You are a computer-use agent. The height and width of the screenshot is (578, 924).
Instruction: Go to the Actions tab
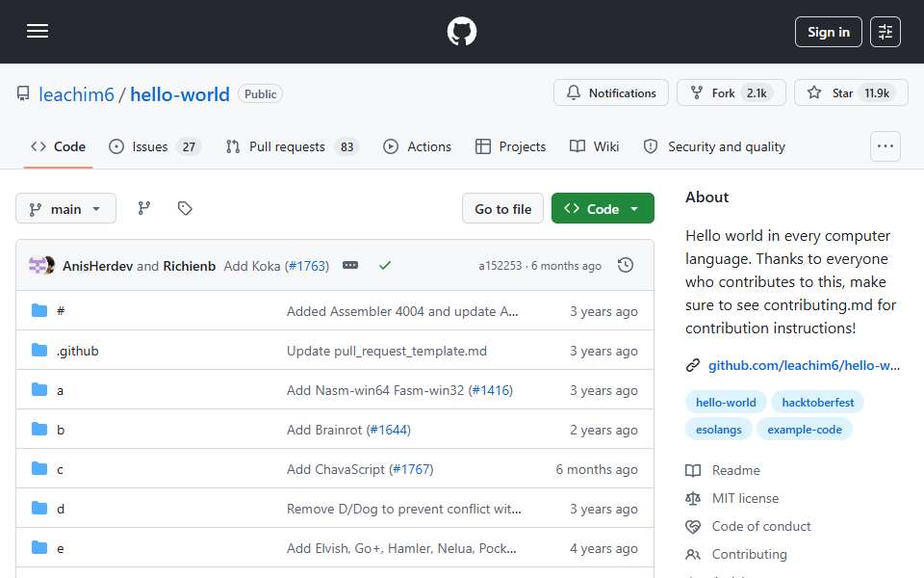pyautogui.click(x=417, y=146)
